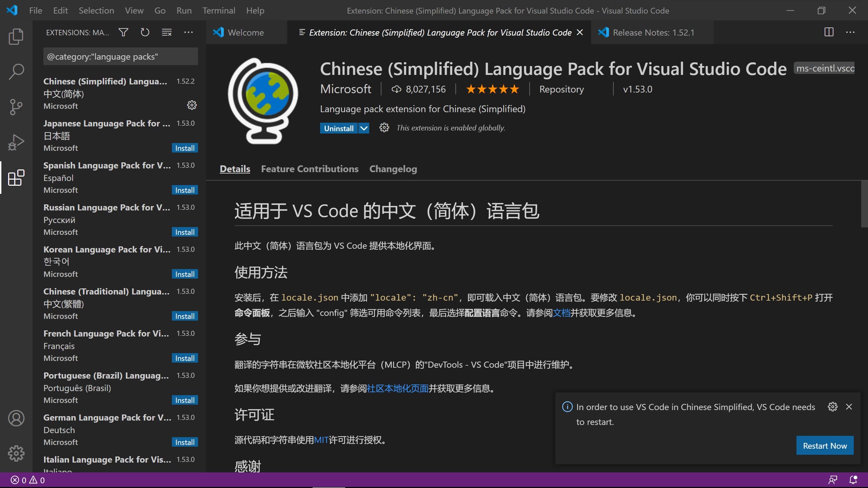Click the errors and warnings status indicator
Image resolution: width=868 pixels, height=488 pixels.
point(28,480)
